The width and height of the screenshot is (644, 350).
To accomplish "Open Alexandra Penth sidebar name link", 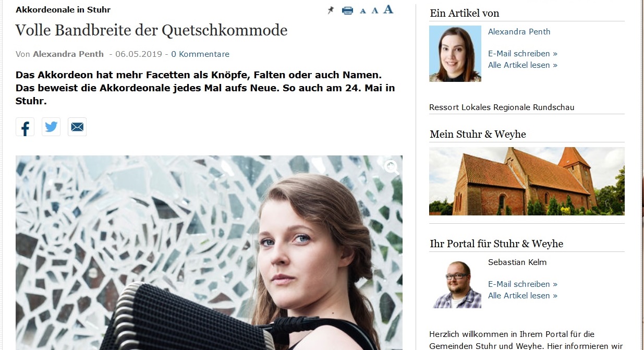I will (x=519, y=31).
